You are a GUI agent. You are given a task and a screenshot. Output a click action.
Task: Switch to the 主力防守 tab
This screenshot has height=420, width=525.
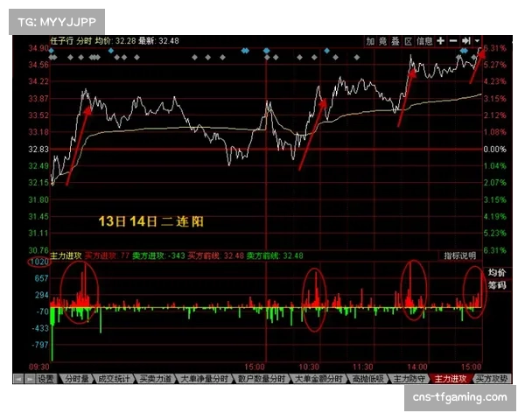click(x=408, y=379)
